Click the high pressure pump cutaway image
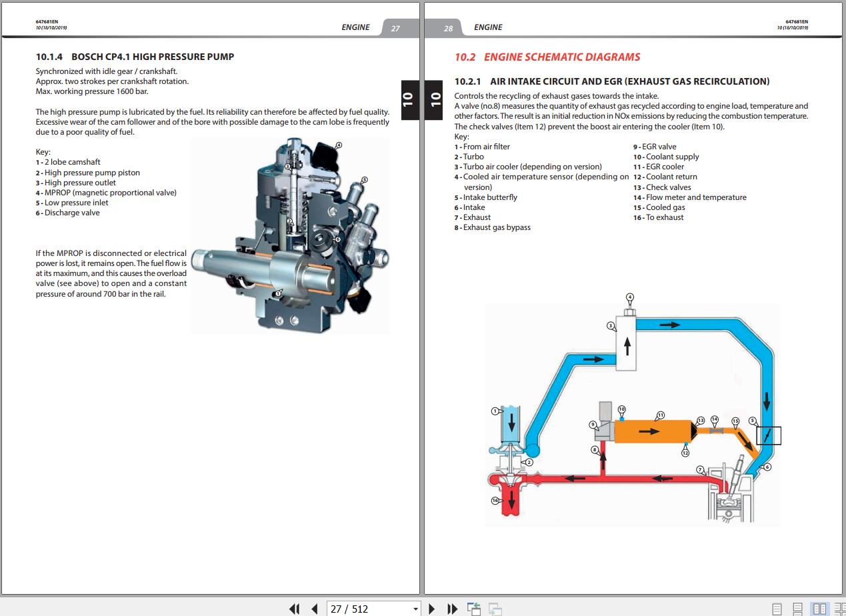This screenshot has height=616, width=846. click(290, 235)
